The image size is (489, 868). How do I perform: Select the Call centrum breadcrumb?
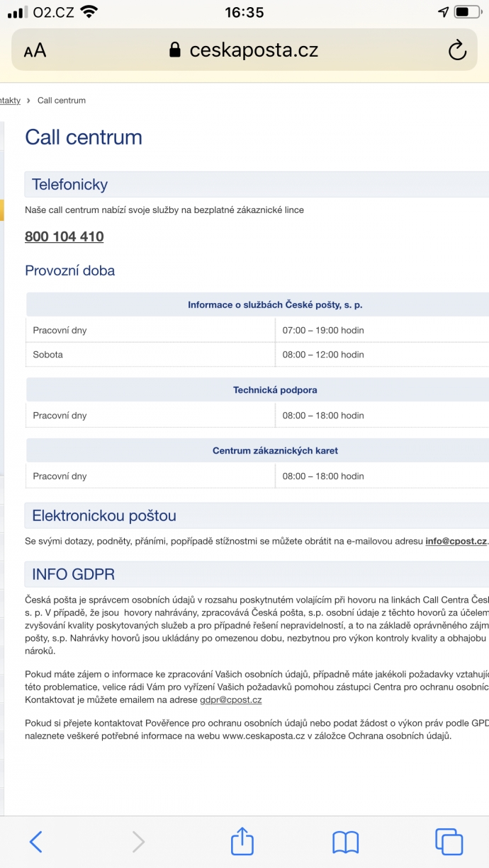62,101
